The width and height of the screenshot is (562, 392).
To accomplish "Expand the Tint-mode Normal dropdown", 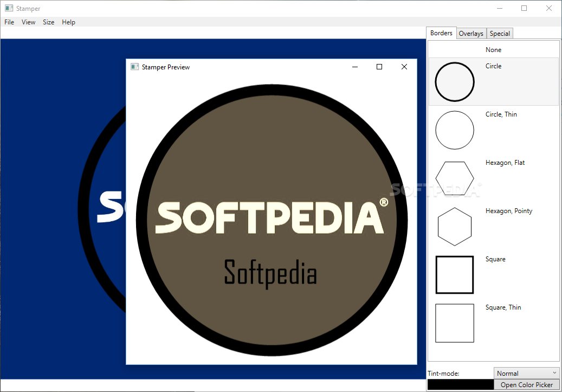I will [526, 373].
